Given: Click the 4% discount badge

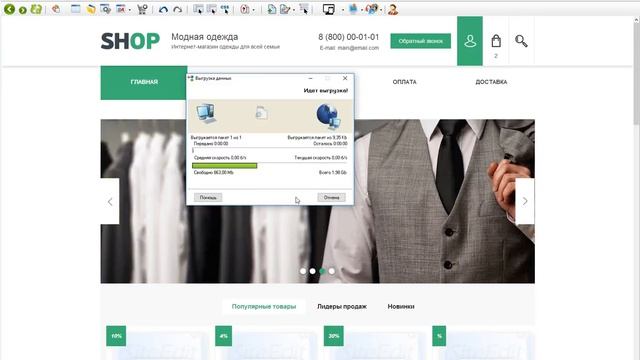Looking at the screenshot, I should pos(223,336).
